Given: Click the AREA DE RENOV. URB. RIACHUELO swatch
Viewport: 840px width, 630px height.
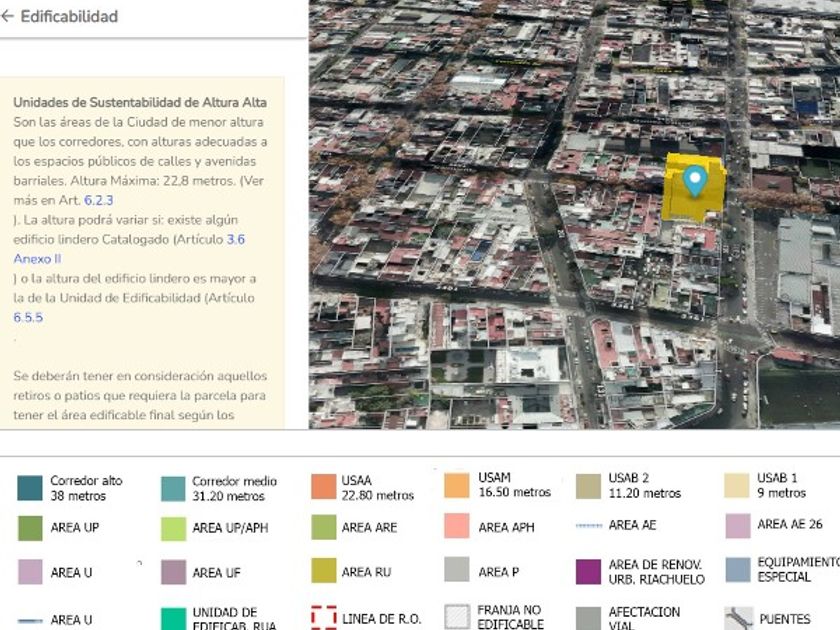Looking at the screenshot, I should click(588, 572).
